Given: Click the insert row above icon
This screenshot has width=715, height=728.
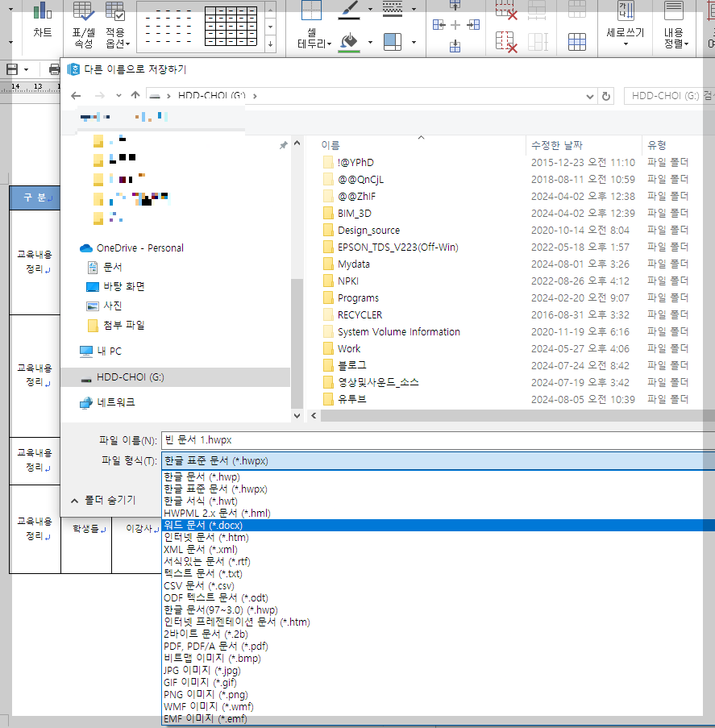Looking at the screenshot, I should coord(455,6).
